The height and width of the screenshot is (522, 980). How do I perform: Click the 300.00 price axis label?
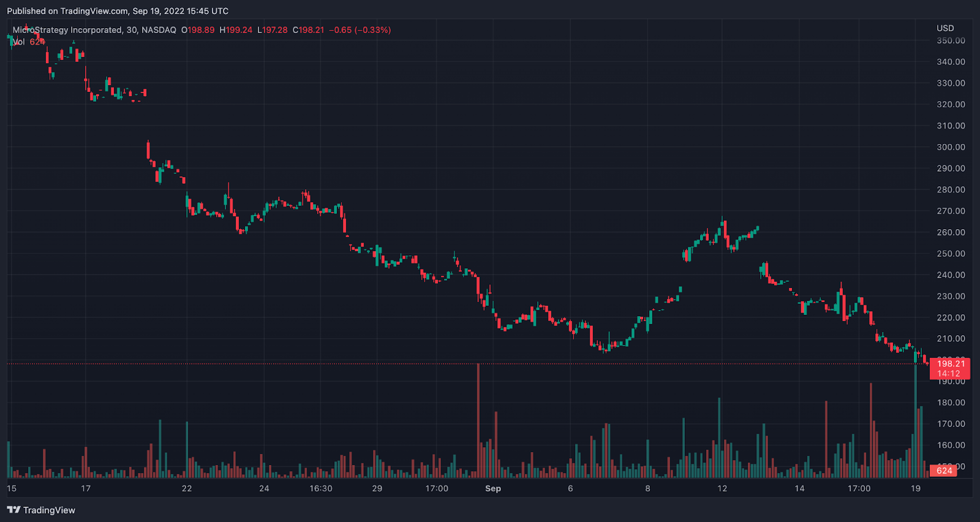[951, 147]
